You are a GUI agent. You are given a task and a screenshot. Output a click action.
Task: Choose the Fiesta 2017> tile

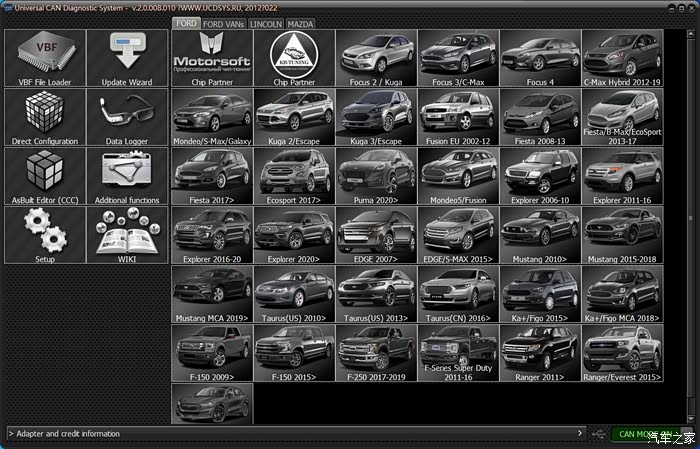tap(212, 176)
